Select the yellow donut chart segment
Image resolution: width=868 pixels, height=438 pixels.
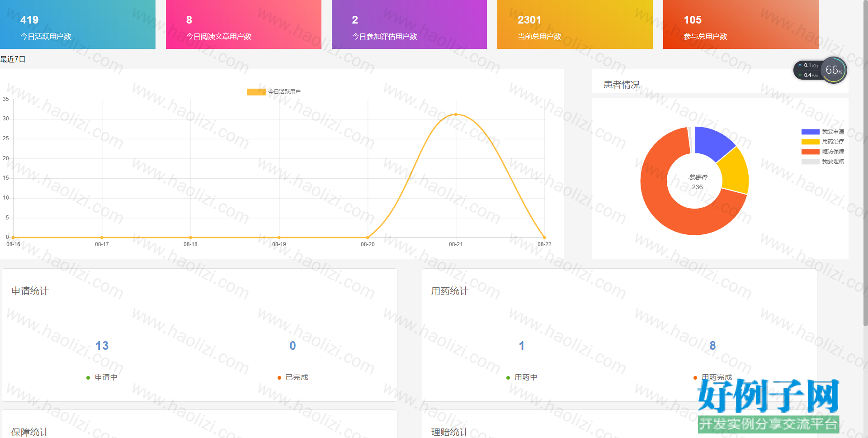[x=736, y=173]
